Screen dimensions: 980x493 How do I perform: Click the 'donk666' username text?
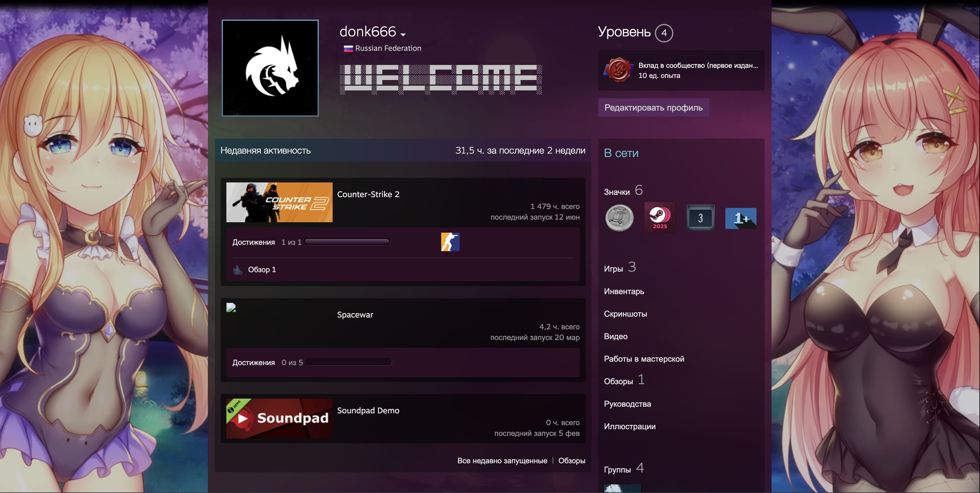[x=368, y=31]
